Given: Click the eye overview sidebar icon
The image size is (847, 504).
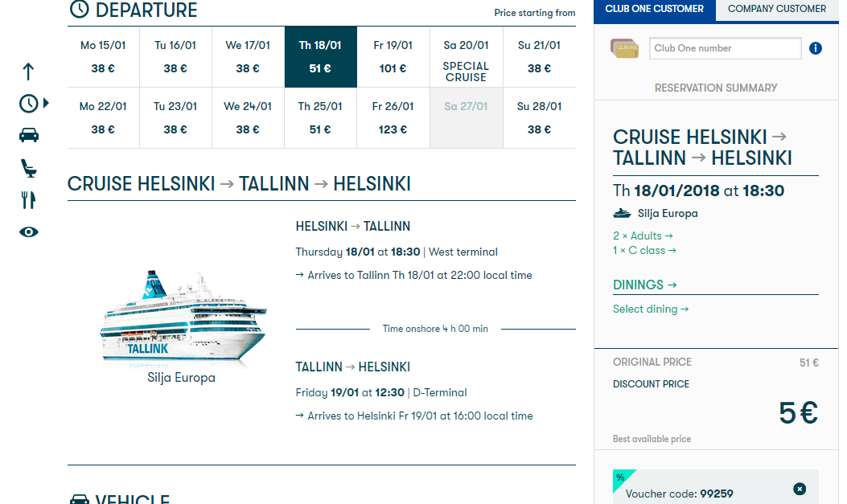Looking at the screenshot, I should tap(29, 232).
